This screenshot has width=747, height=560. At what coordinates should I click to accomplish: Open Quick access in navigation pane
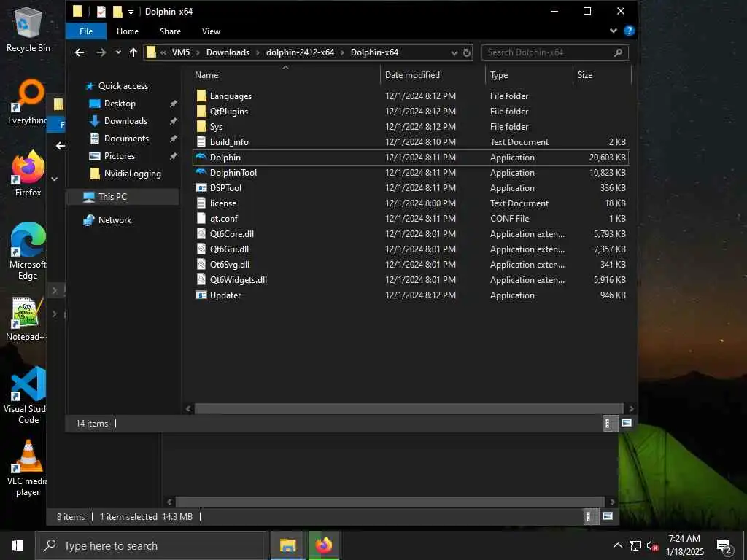[x=123, y=86]
